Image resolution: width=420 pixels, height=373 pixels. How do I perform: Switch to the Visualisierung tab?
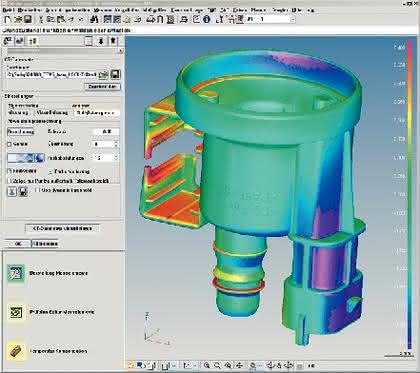point(52,113)
